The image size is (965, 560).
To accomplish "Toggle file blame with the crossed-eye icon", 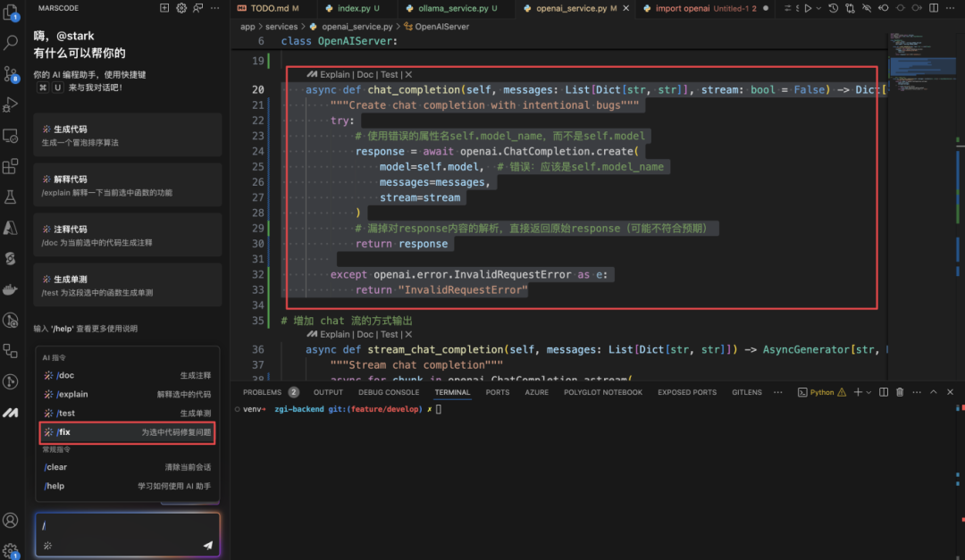I will click(x=867, y=8).
